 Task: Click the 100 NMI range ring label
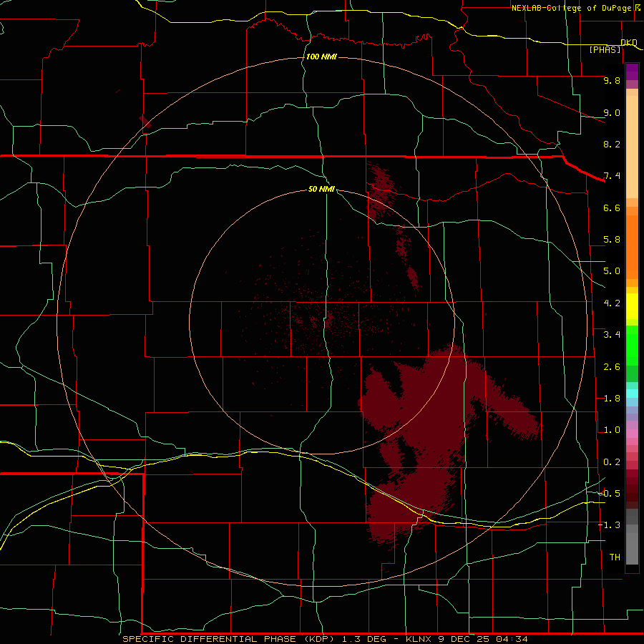pos(321,57)
